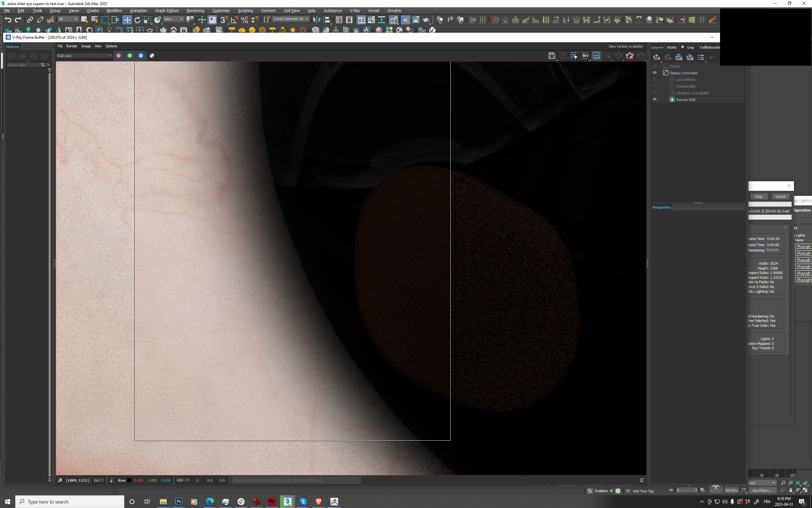Activate the Select and Rotate tool
812x508 pixels.
coord(137,20)
